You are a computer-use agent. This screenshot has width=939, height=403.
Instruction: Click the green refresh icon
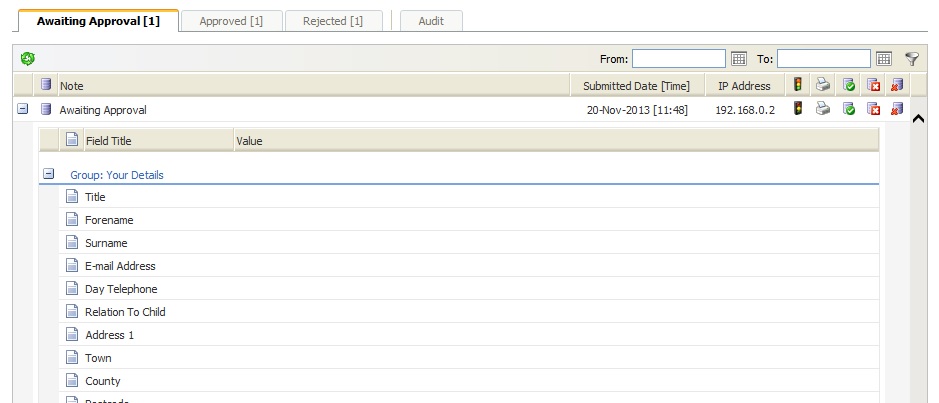(28, 59)
